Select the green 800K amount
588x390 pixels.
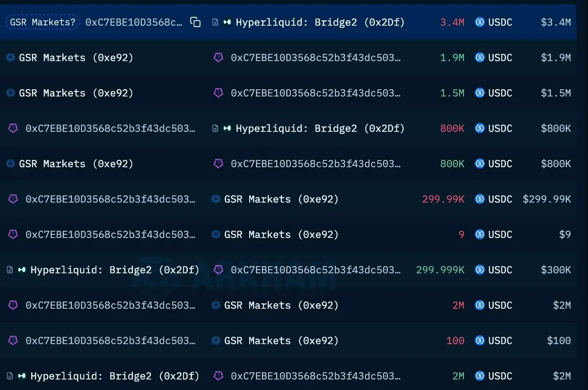click(452, 163)
